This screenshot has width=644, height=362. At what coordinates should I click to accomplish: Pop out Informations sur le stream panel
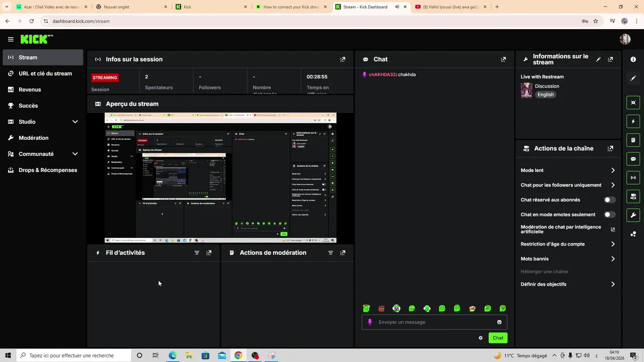pyautogui.click(x=610, y=59)
